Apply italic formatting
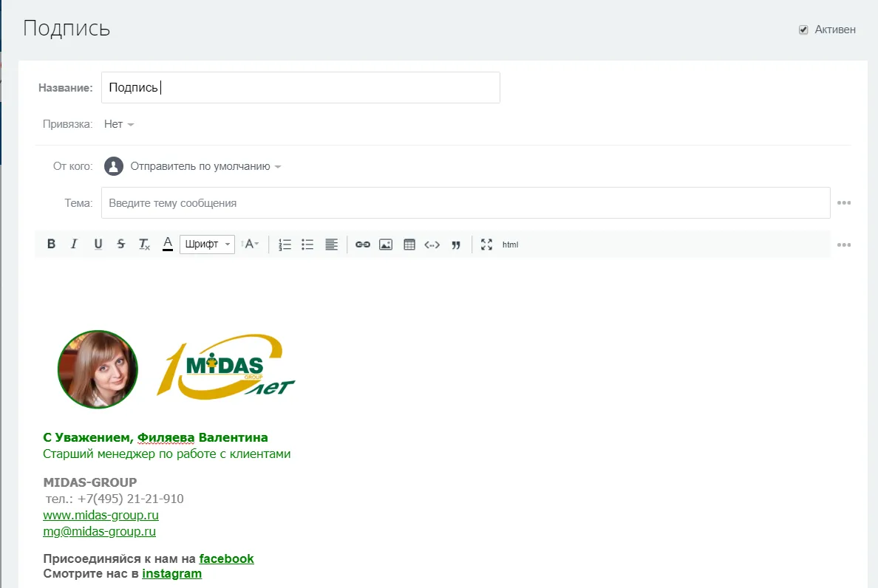Viewport: 878px width, 588px height. tap(74, 245)
